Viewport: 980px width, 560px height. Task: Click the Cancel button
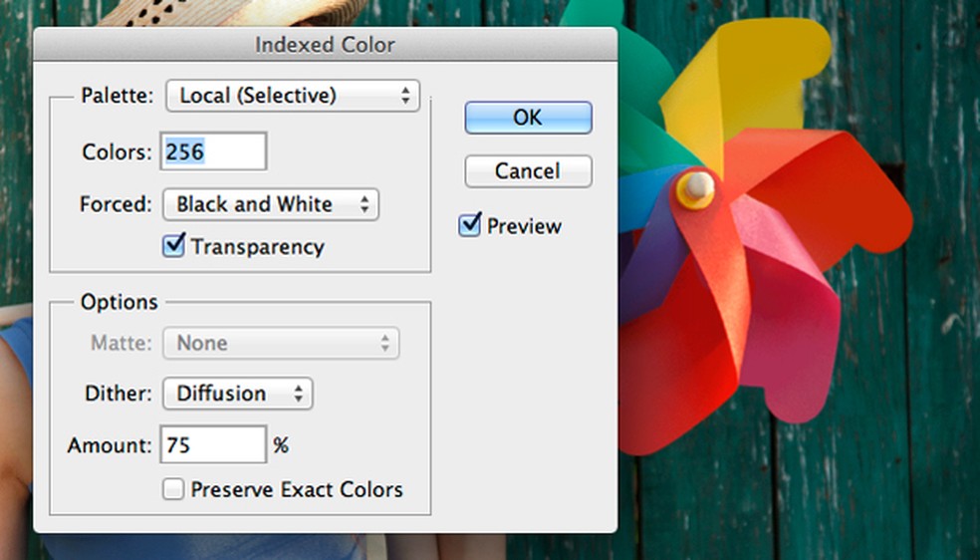[x=528, y=171]
